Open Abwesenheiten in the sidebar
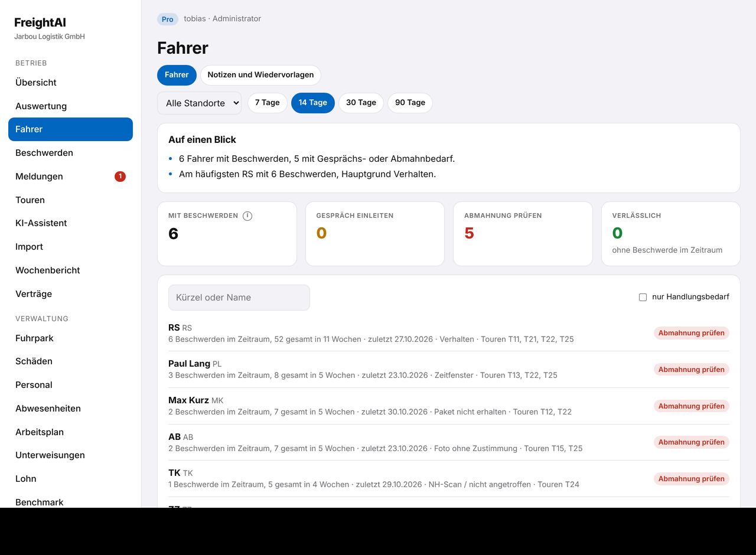Screen dimensions: 756x555 pyautogui.click(x=70, y=409)
